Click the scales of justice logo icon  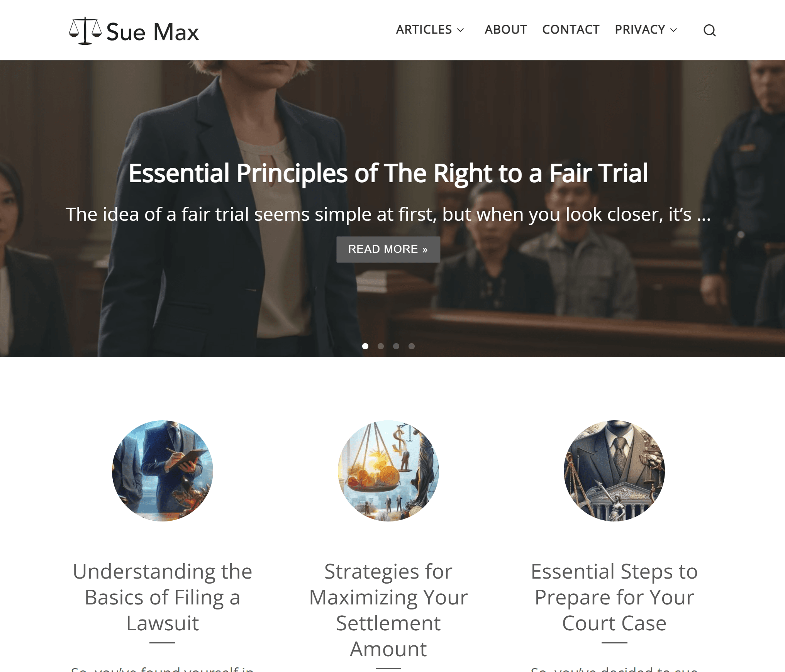coord(85,30)
